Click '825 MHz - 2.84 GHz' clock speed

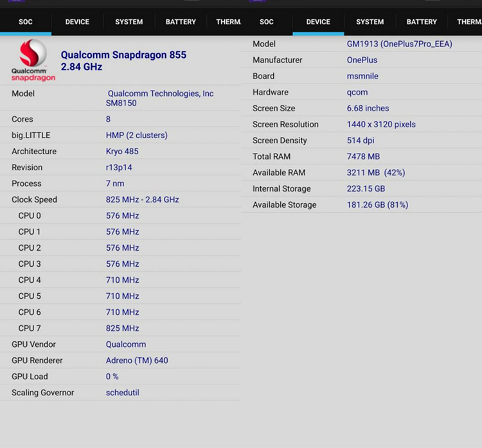click(x=142, y=199)
